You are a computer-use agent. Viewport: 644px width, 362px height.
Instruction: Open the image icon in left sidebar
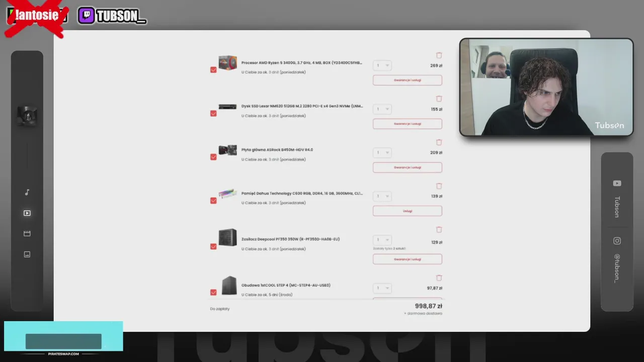pyautogui.click(x=27, y=254)
